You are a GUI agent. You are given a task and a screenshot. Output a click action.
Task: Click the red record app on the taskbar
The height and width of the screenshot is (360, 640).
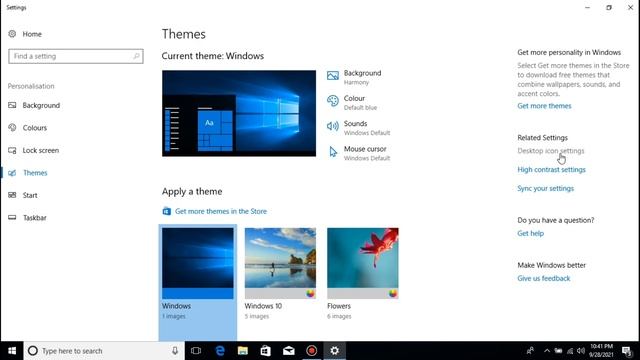311,351
